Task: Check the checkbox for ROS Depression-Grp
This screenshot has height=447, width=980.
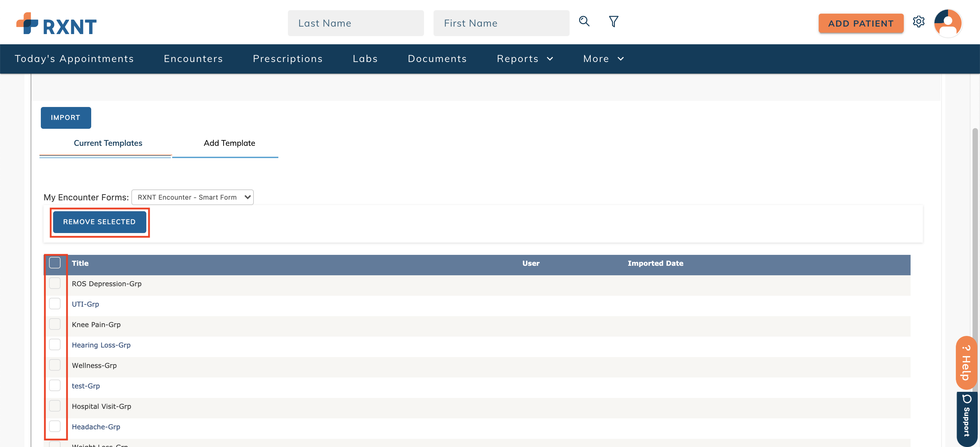Action: 55,283
